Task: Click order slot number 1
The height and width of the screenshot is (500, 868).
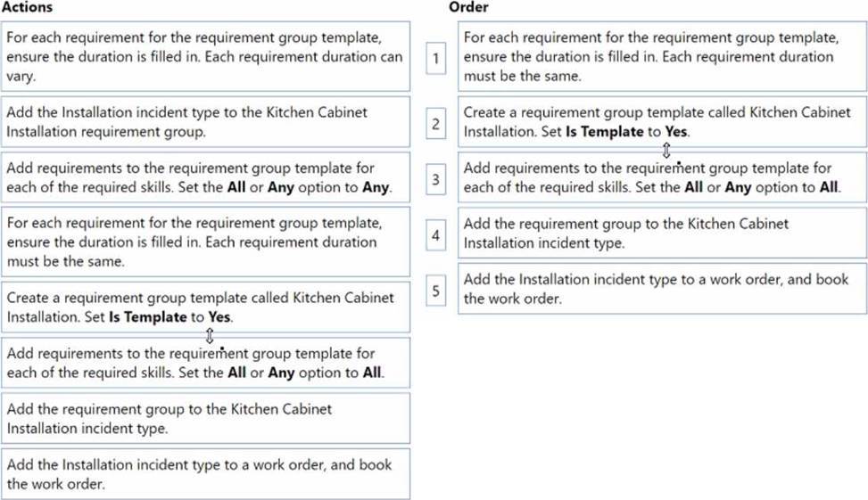Action: [x=436, y=58]
